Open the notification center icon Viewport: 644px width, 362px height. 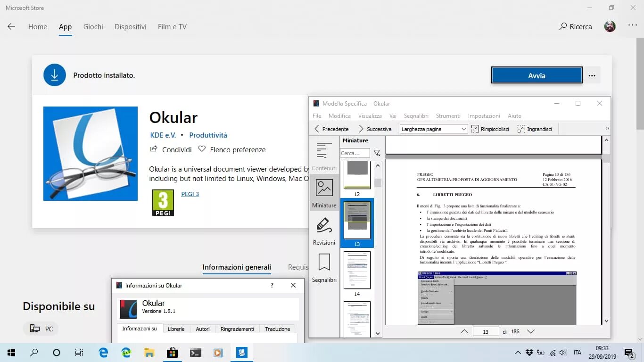pos(629,353)
